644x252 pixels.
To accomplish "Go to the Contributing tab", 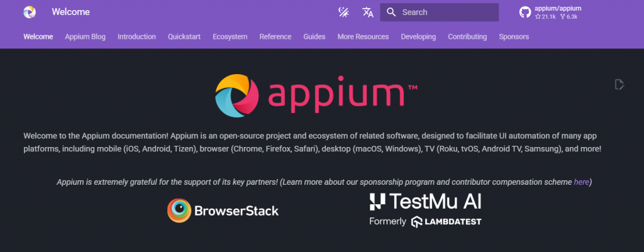I will coord(467,36).
